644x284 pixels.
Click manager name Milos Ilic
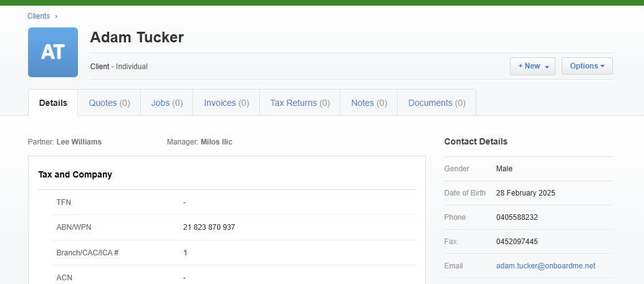(216, 142)
